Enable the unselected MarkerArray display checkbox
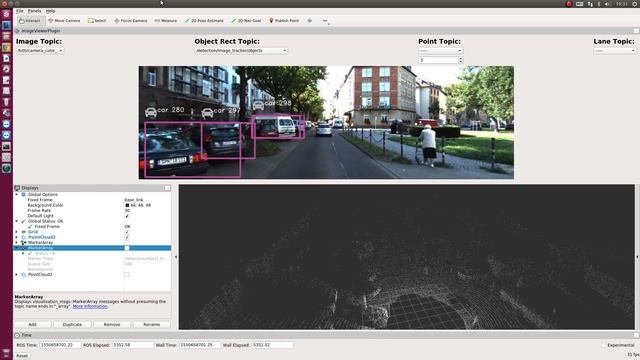This screenshot has width=640, height=360. tap(127, 242)
